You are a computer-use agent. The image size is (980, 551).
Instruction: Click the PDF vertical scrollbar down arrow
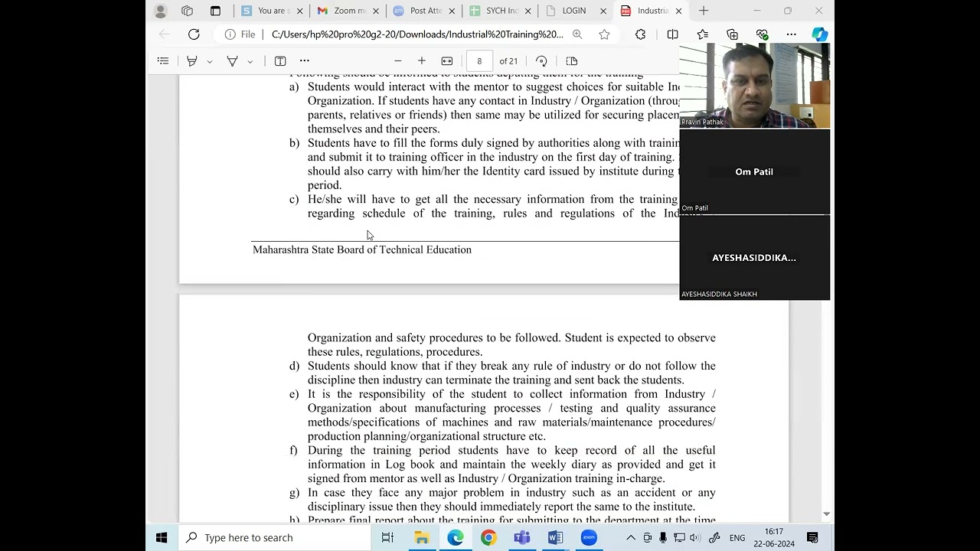(826, 514)
